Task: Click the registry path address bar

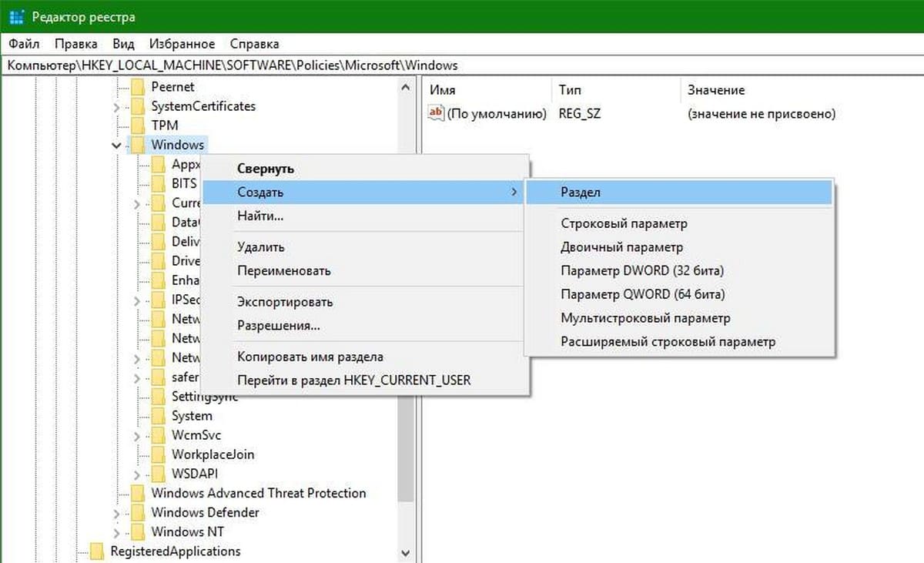Action: 462,65
